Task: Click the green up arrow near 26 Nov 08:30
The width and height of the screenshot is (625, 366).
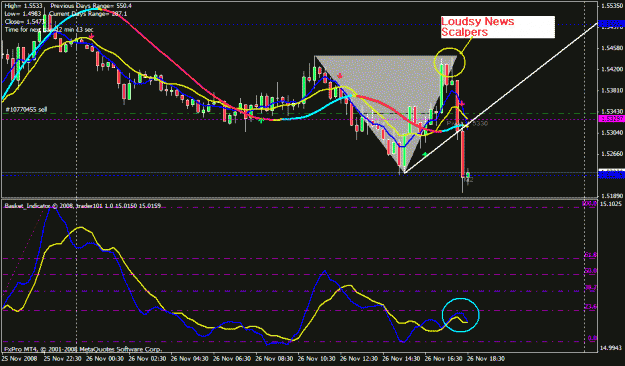Action: coord(260,120)
